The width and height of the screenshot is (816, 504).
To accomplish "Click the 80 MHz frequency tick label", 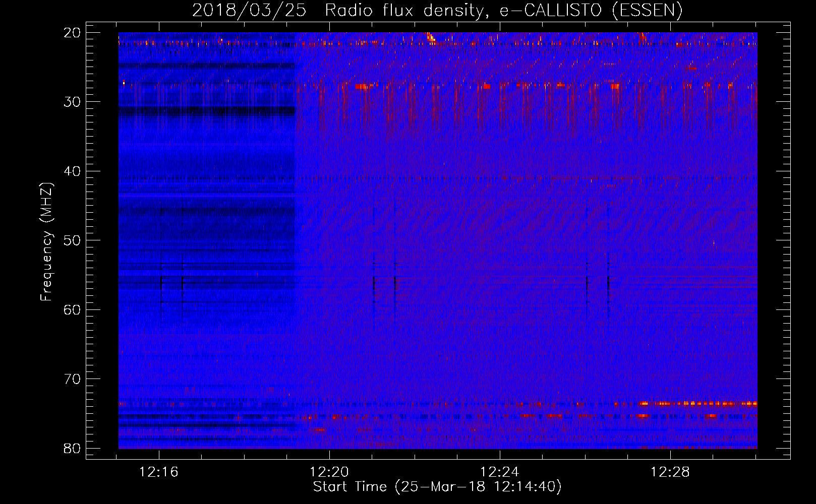I will (x=73, y=448).
